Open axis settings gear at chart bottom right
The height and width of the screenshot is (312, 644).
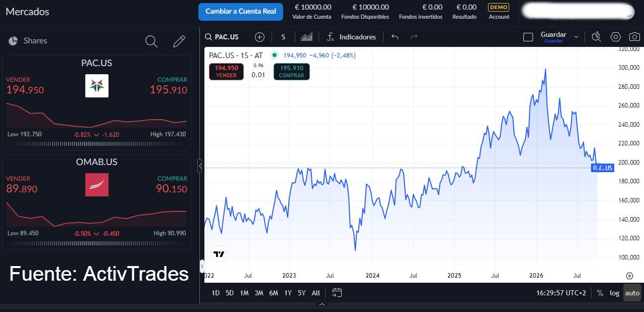(x=629, y=276)
